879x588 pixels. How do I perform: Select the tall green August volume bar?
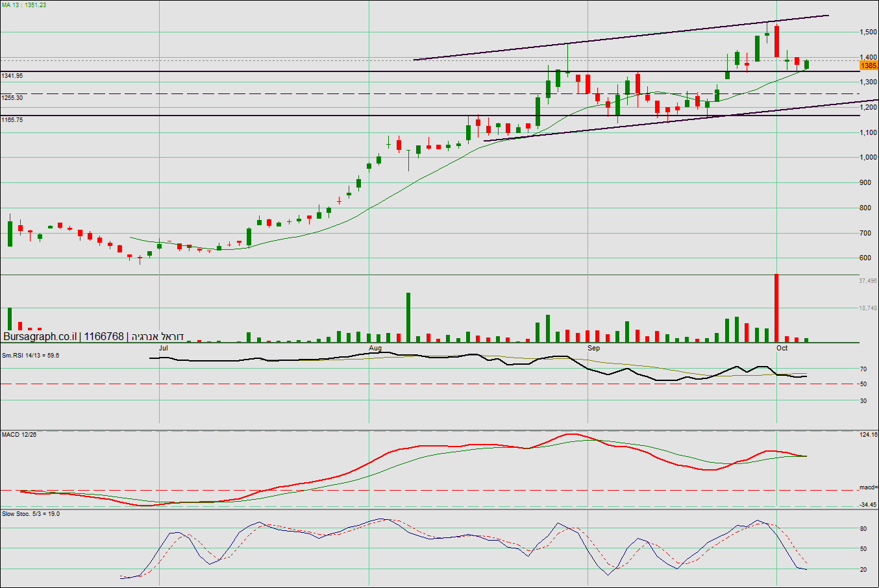(x=408, y=317)
